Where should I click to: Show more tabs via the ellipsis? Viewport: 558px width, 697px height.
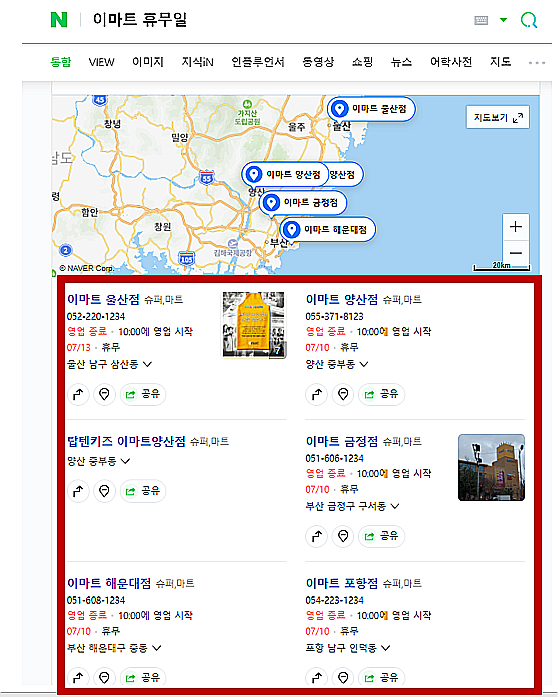[x=537, y=63]
